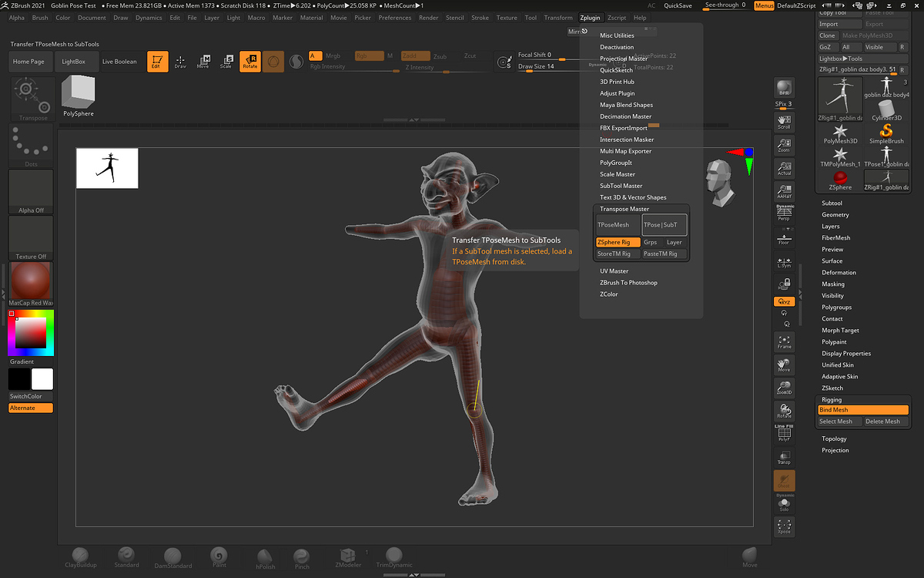
Task: Select the Draw mode icon
Action: (180, 62)
